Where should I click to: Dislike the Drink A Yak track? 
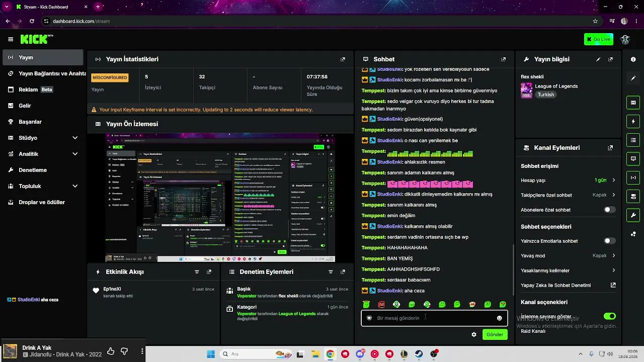[x=124, y=351]
